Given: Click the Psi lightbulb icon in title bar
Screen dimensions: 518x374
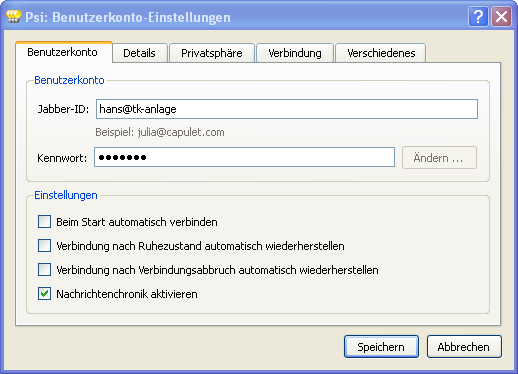Looking at the screenshot, I should (x=14, y=16).
